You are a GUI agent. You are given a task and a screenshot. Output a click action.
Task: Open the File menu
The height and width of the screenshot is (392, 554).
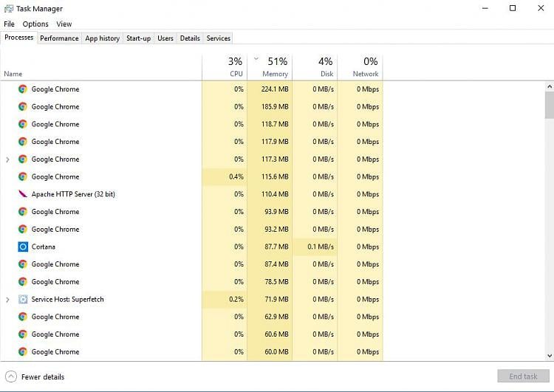[x=9, y=24]
